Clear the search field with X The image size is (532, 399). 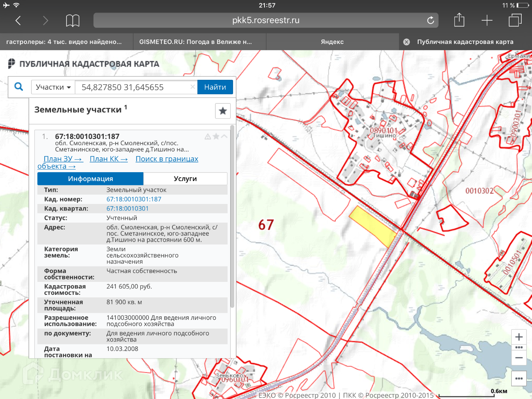[x=192, y=87]
